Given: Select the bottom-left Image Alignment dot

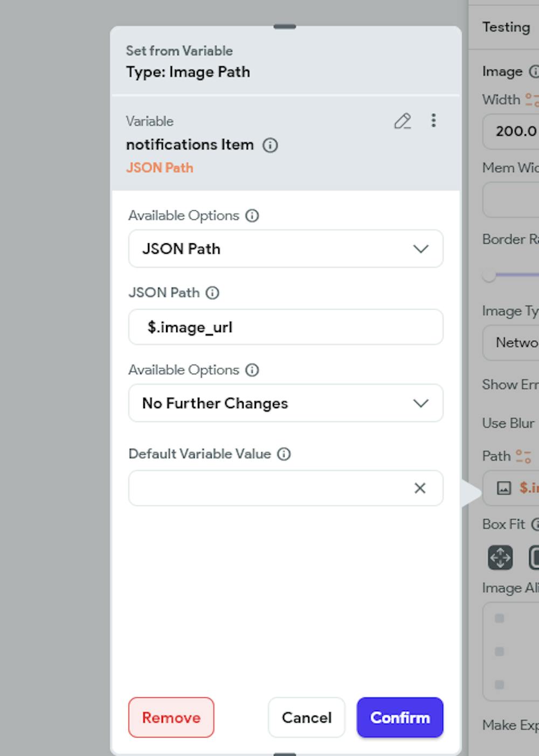Looking at the screenshot, I should pos(499,684).
